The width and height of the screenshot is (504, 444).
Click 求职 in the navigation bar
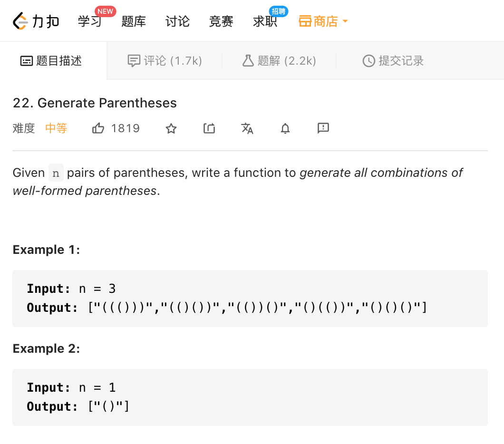[265, 21]
